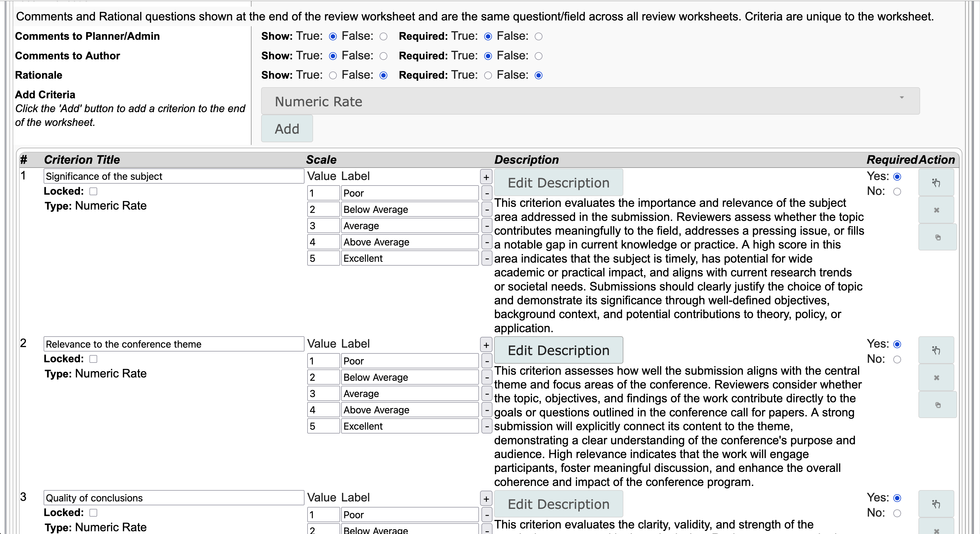Click the move icon for Quality of conclusions
980x534 pixels.
pyautogui.click(x=936, y=504)
